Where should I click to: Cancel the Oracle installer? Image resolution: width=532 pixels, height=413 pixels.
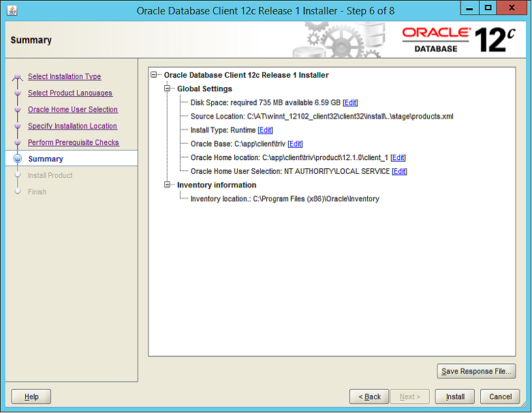click(x=500, y=397)
